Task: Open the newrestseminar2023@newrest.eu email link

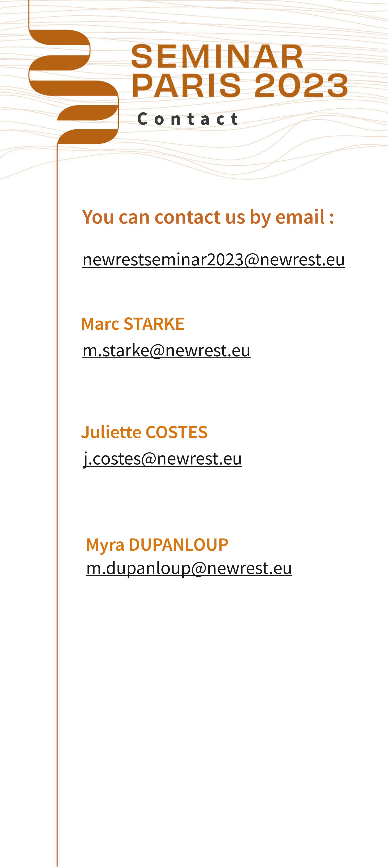Action: (x=213, y=260)
